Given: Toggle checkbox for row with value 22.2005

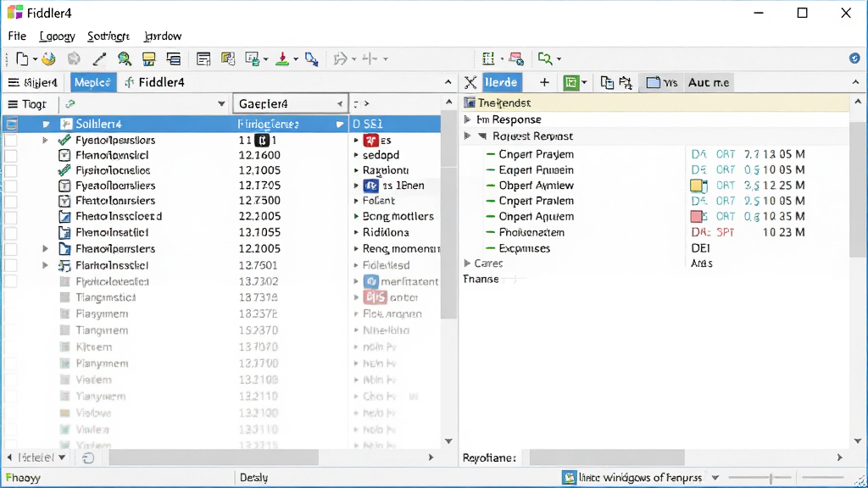Looking at the screenshot, I should pos(10,216).
